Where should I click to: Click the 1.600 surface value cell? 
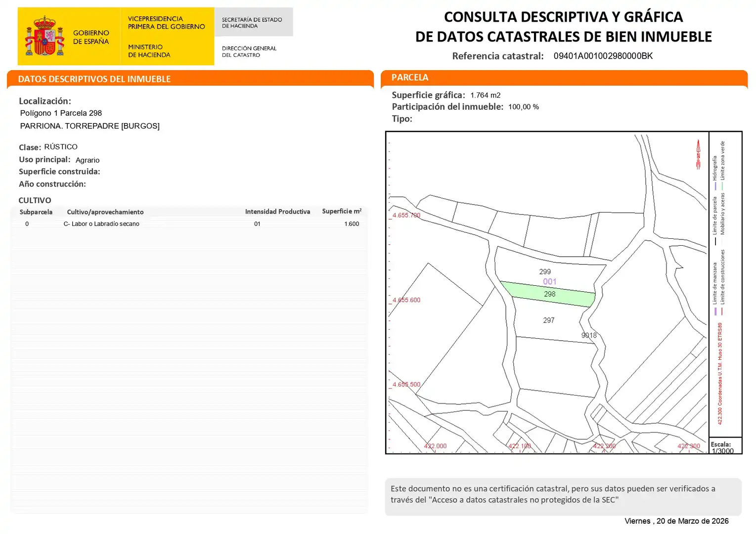pyautogui.click(x=352, y=224)
